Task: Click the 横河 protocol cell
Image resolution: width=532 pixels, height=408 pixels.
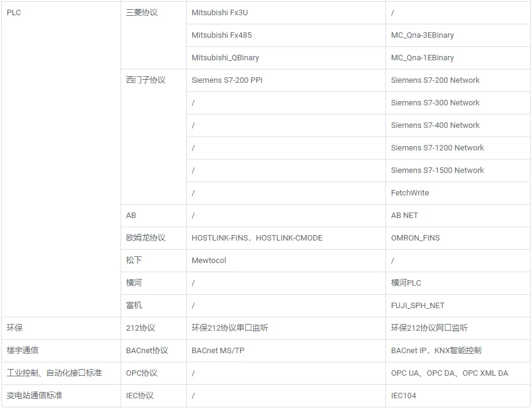Action: [154, 283]
